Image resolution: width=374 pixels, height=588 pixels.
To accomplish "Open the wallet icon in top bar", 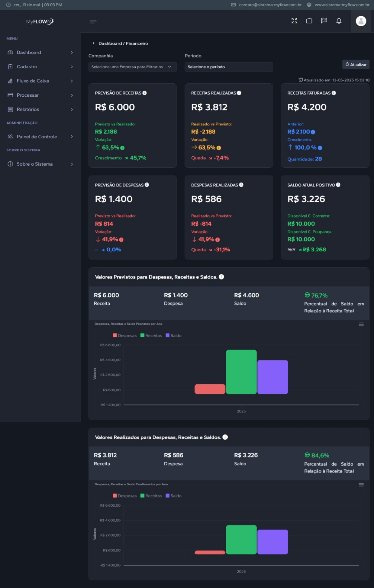I will (309, 21).
